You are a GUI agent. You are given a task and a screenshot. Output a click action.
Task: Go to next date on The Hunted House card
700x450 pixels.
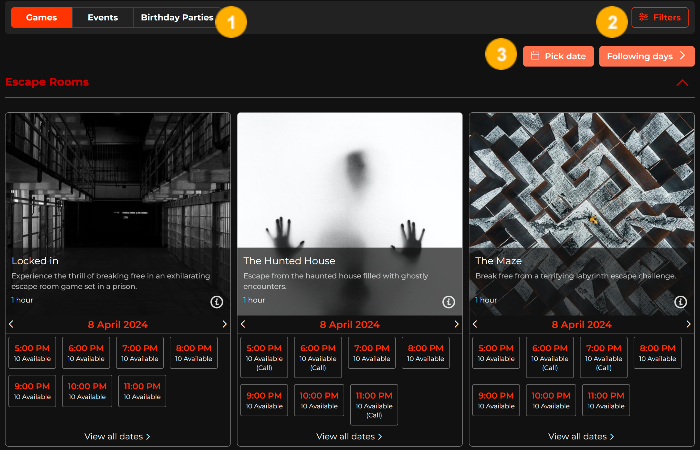click(457, 324)
